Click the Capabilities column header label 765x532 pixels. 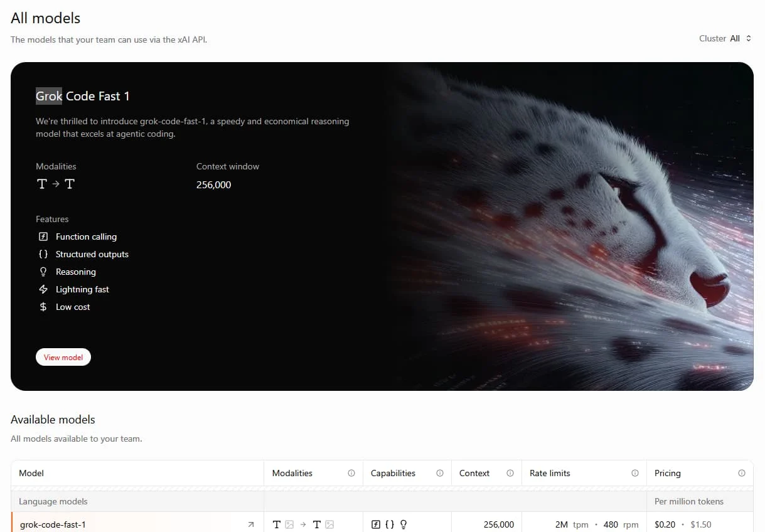tap(393, 473)
